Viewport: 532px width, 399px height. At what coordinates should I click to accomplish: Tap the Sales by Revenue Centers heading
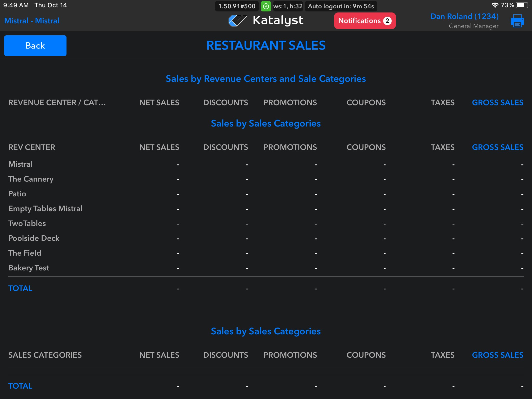coord(266,79)
